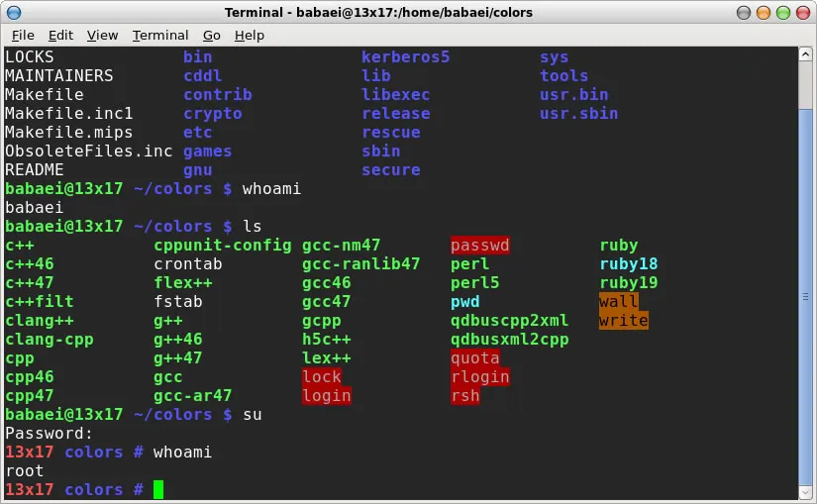Open the Help menu
The image size is (817, 504).
point(250,35)
